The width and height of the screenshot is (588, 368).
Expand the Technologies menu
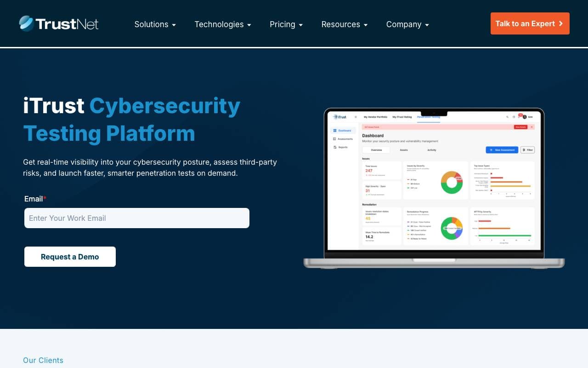[x=223, y=24]
